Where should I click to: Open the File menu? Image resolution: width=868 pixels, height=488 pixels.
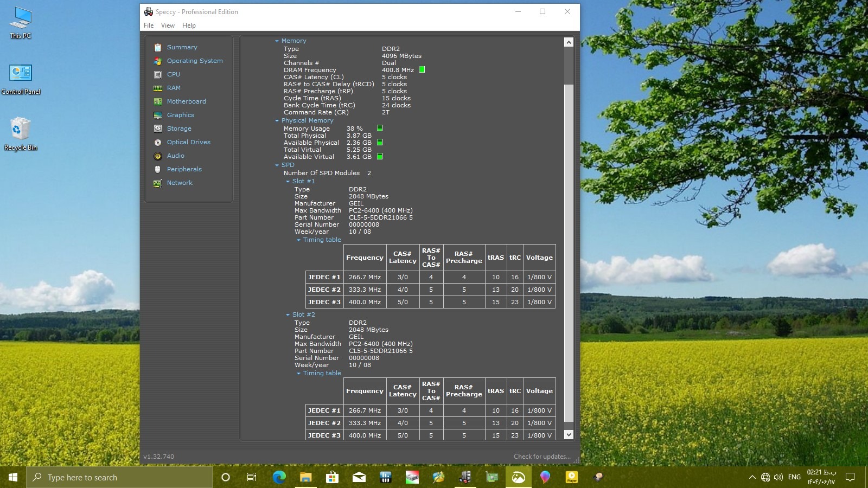coord(149,25)
